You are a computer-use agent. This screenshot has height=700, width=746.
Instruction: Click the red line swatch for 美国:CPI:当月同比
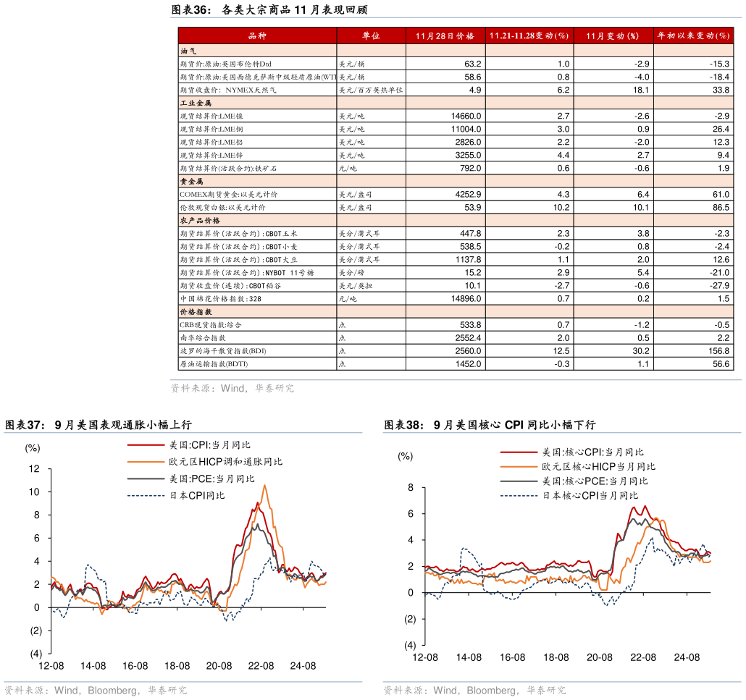[x=146, y=445]
